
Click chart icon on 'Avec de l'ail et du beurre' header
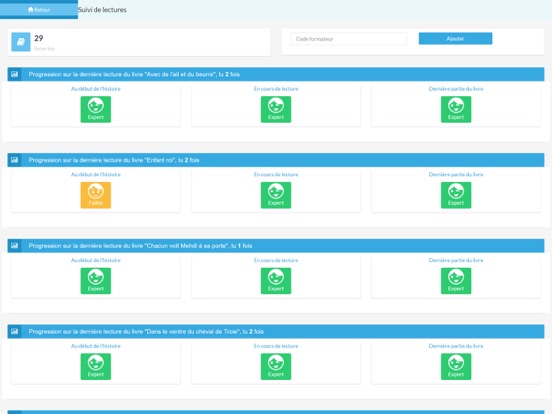(14, 74)
